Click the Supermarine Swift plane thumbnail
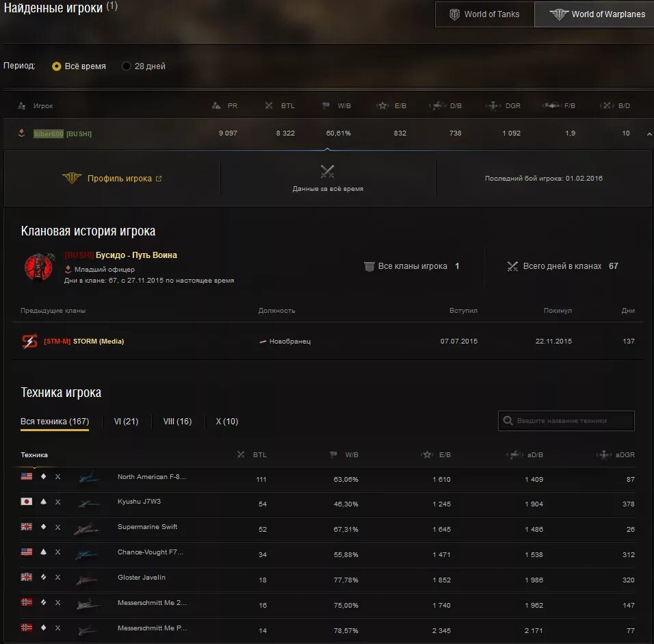Image resolution: width=654 pixels, height=644 pixels. 87,529
